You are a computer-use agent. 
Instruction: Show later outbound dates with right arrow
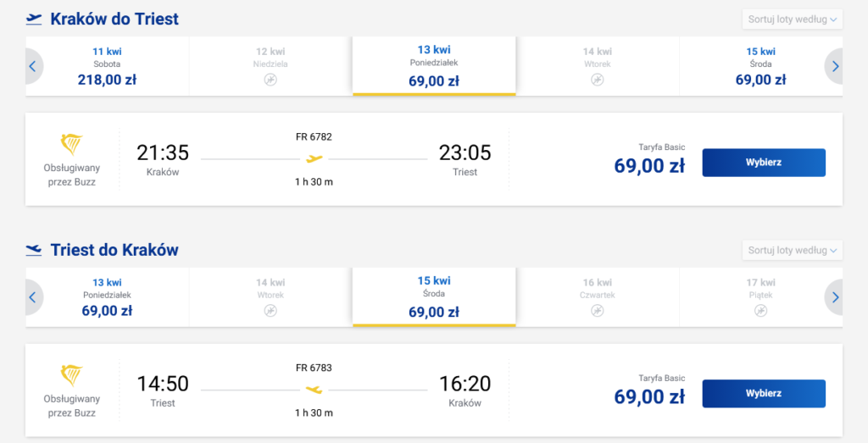coord(835,66)
